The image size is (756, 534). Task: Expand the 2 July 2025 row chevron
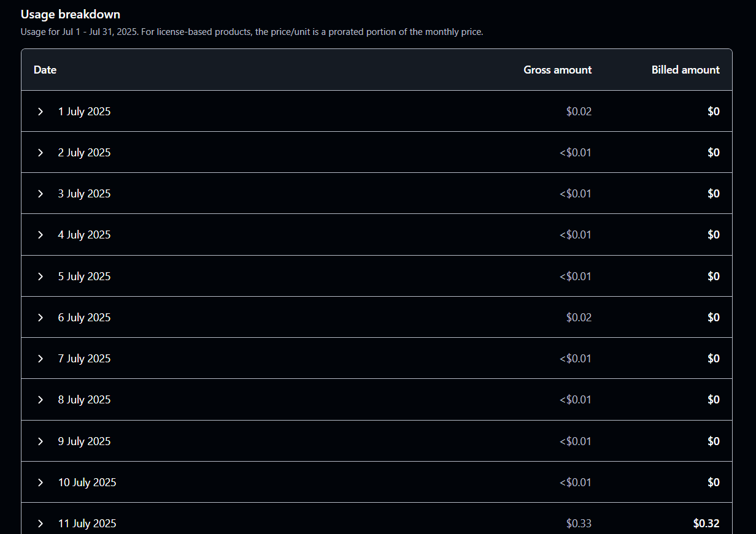tap(40, 153)
